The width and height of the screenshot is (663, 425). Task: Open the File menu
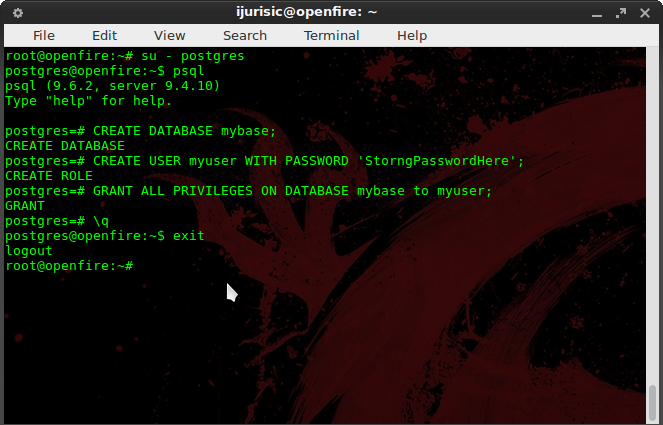(x=44, y=36)
